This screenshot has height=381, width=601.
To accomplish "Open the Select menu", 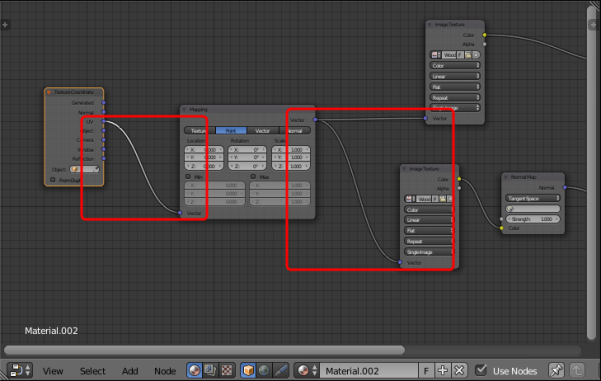I will click(x=92, y=371).
